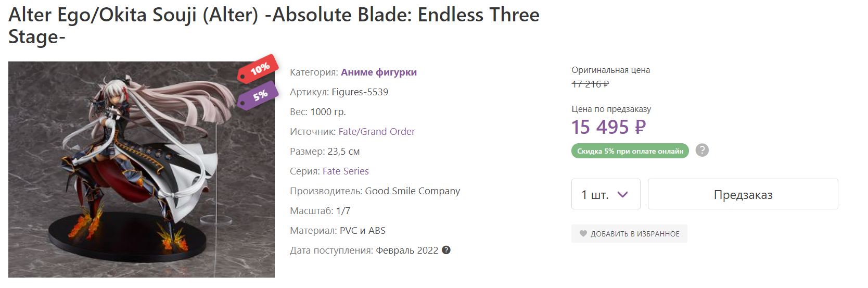Open the Okita Souji figure product image
Viewport: 868px width, 288px height.
point(141,169)
